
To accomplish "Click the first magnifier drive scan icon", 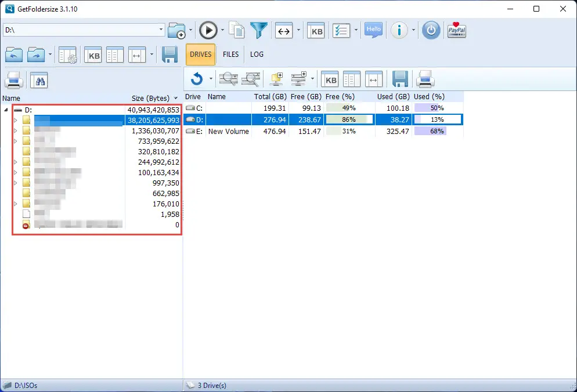I will [x=229, y=79].
